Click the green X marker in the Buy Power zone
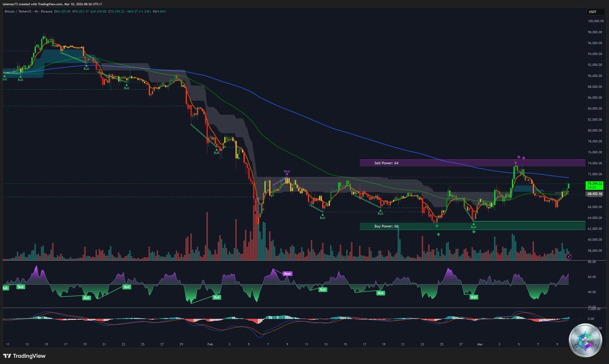609x364 pixels. pos(437,225)
